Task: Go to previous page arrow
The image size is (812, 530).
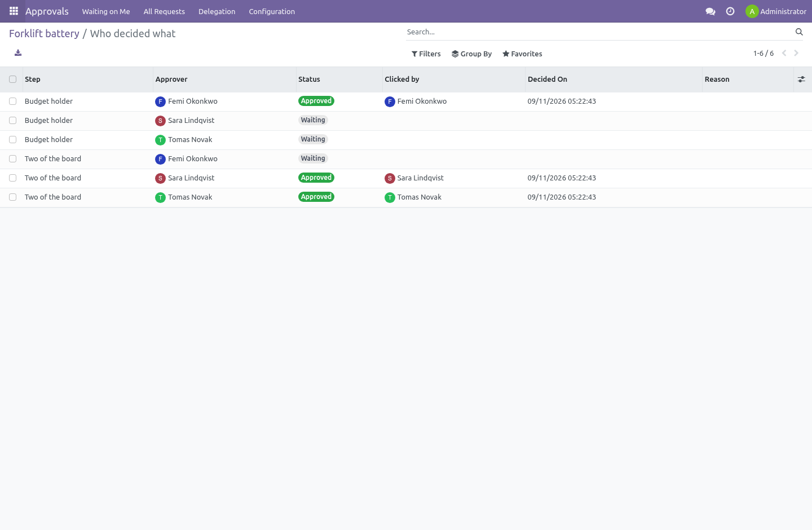Action: tap(784, 53)
